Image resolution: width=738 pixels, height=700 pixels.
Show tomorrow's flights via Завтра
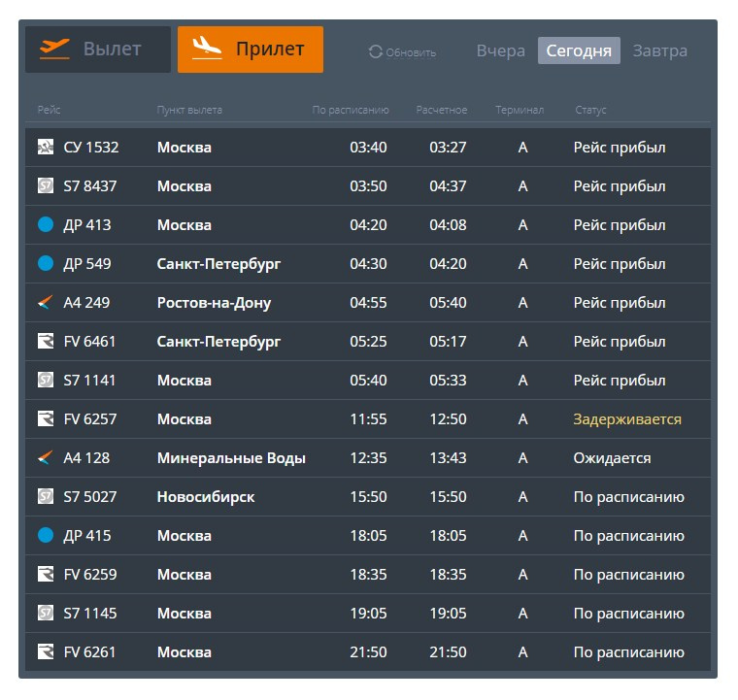pyautogui.click(x=659, y=50)
